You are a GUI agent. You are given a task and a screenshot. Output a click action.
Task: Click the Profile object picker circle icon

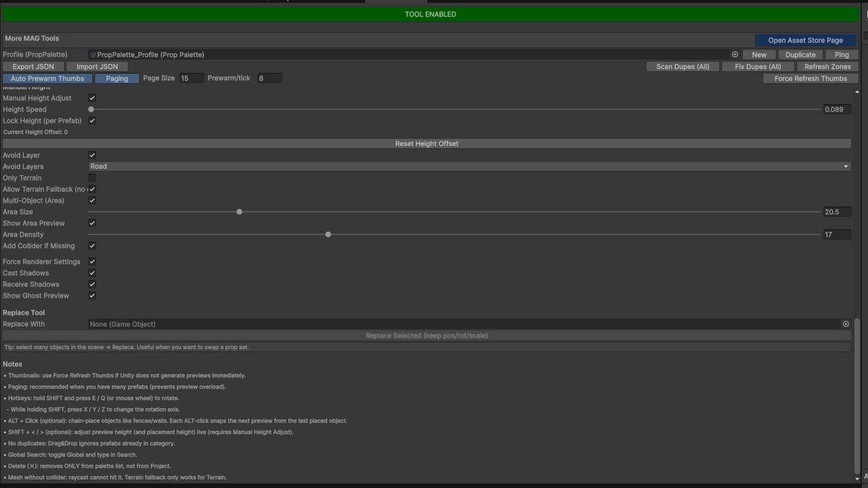point(735,54)
